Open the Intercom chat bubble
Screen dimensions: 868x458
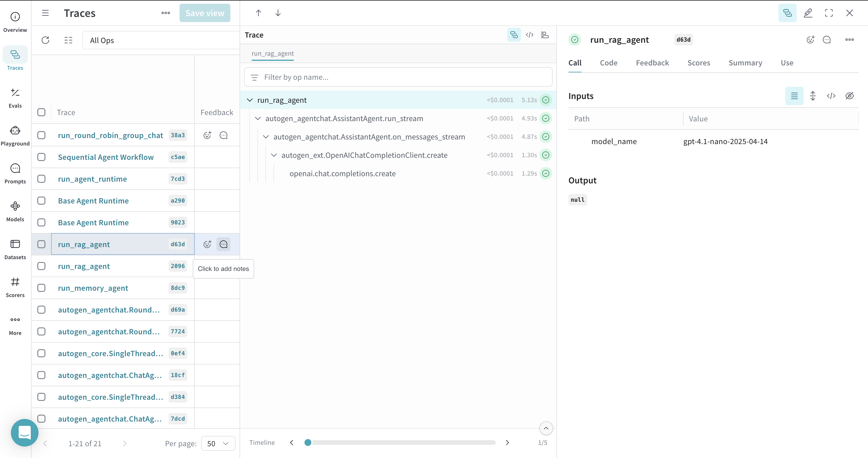pos(24,433)
